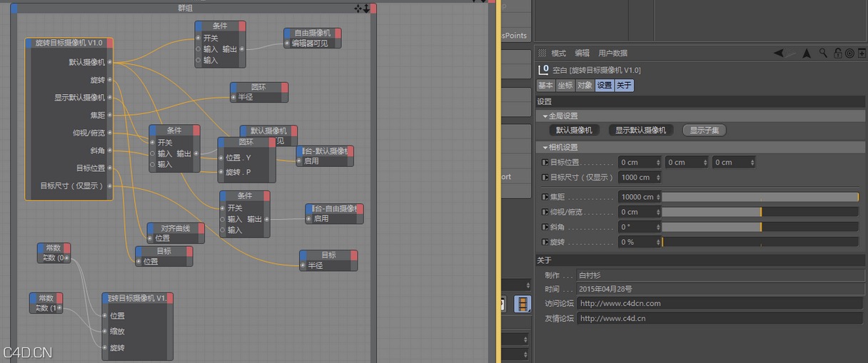Click the red outputs corner of upper 常数 node
868x363 pixels.
67,247
